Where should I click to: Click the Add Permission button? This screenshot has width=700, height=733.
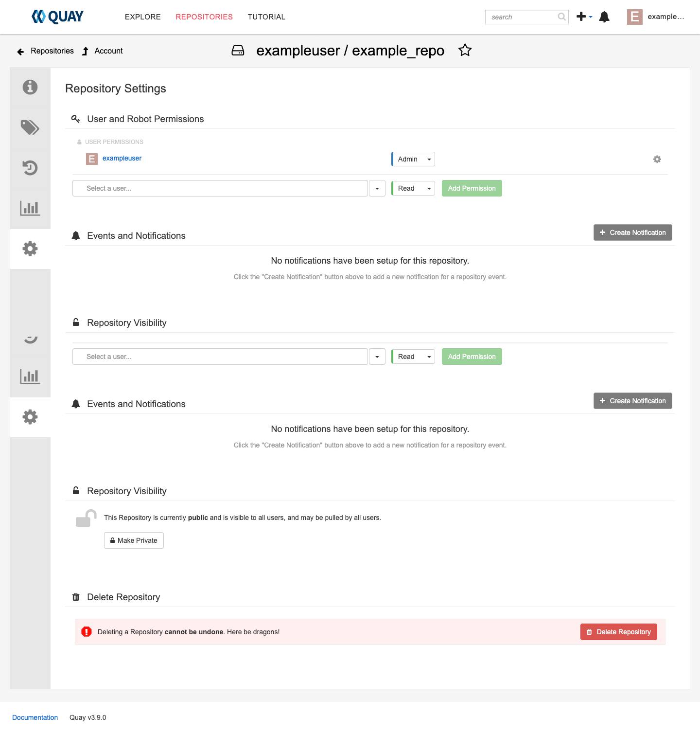pos(471,188)
